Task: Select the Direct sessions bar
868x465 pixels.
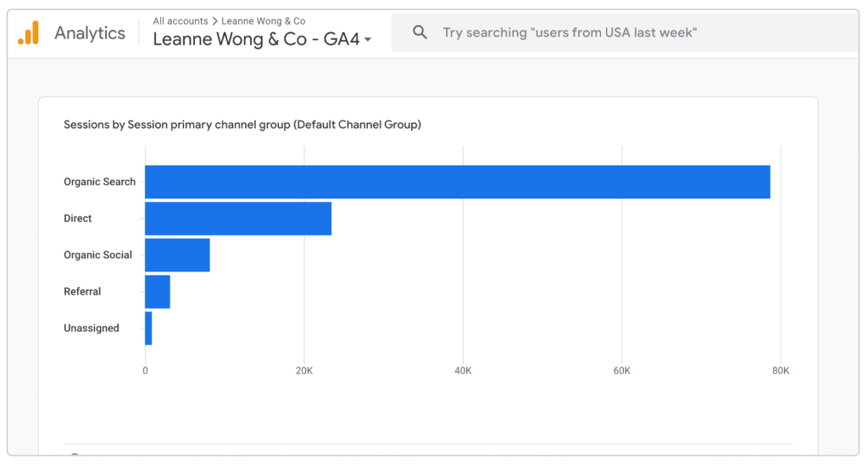Action: (238, 219)
